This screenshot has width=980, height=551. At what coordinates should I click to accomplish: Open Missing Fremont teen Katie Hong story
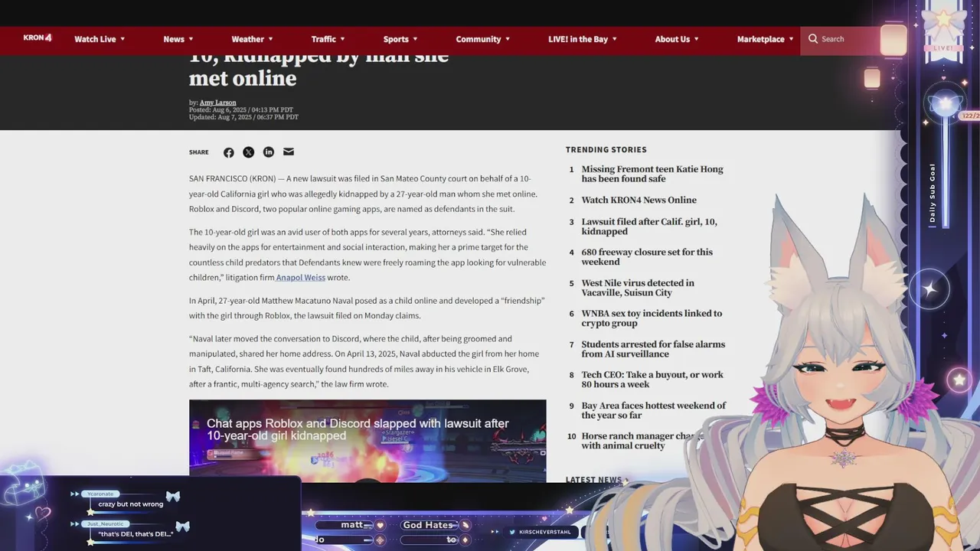[x=652, y=174]
